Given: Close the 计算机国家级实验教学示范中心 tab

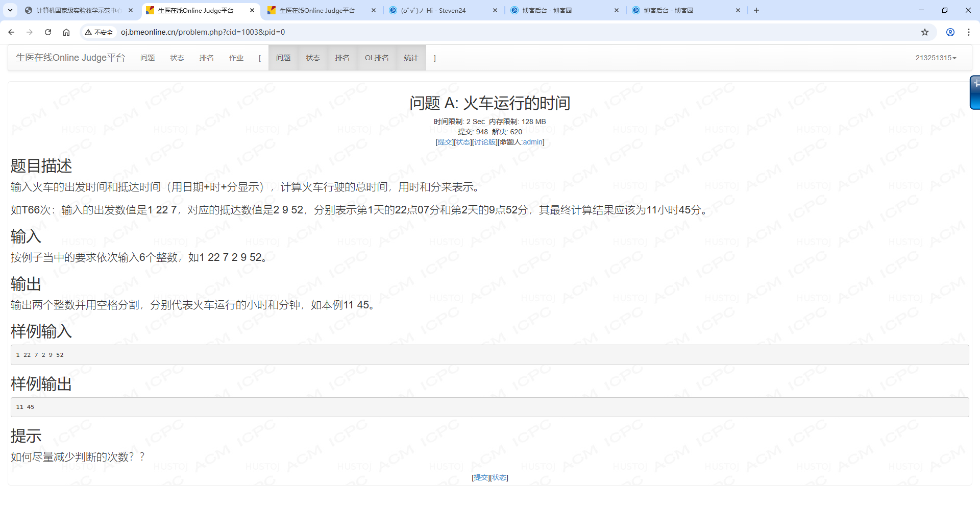Looking at the screenshot, I should pyautogui.click(x=131, y=10).
